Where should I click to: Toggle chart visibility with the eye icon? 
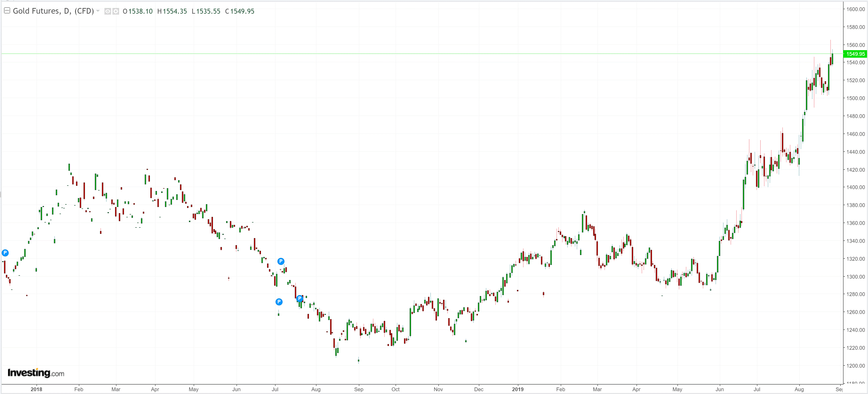click(x=108, y=12)
